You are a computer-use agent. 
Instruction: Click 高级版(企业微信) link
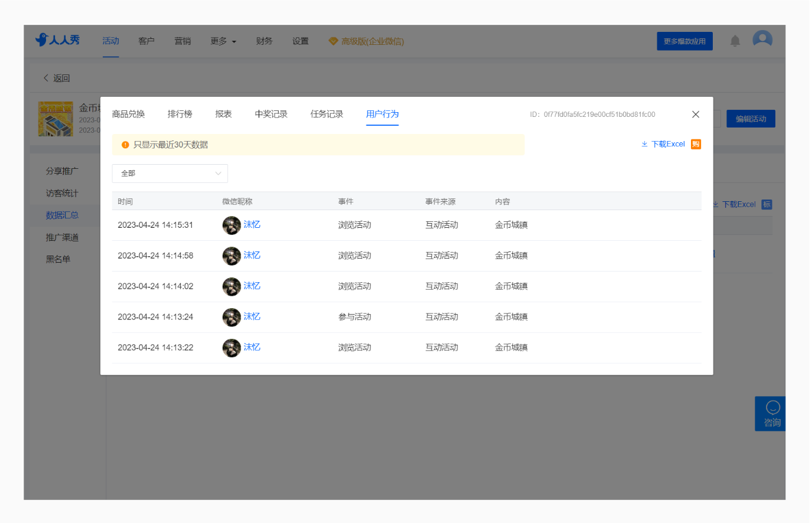coord(373,41)
